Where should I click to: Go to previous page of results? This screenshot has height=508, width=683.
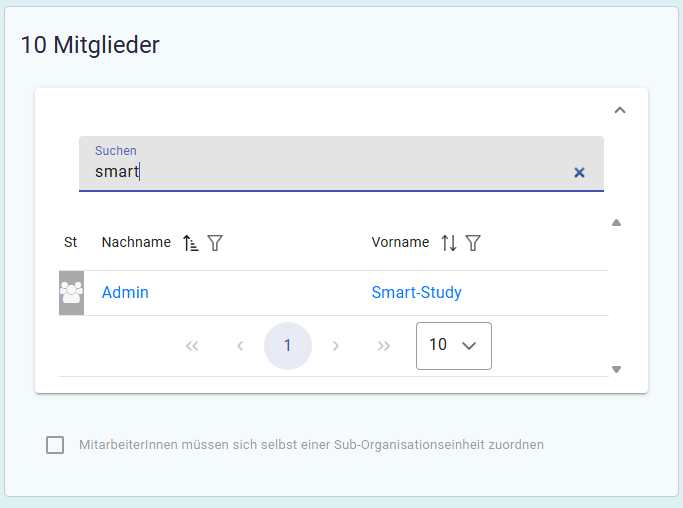240,346
